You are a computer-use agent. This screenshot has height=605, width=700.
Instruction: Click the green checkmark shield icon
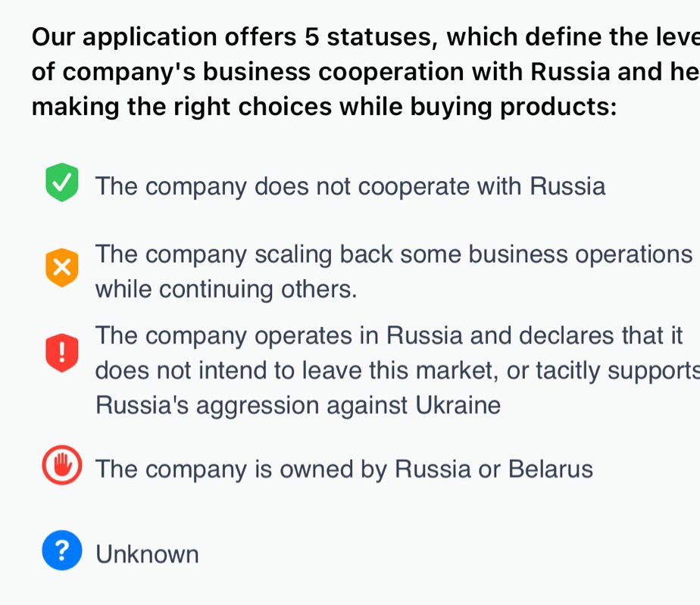tap(62, 182)
